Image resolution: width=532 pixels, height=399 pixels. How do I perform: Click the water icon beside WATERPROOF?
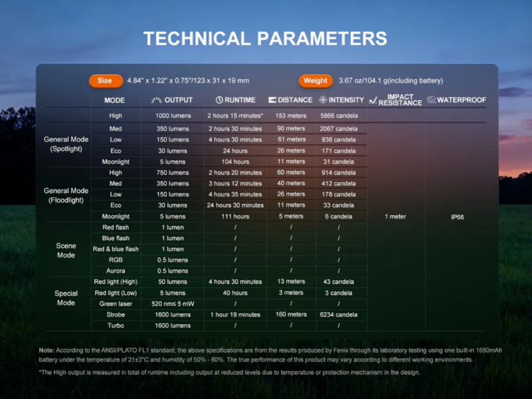click(x=431, y=100)
